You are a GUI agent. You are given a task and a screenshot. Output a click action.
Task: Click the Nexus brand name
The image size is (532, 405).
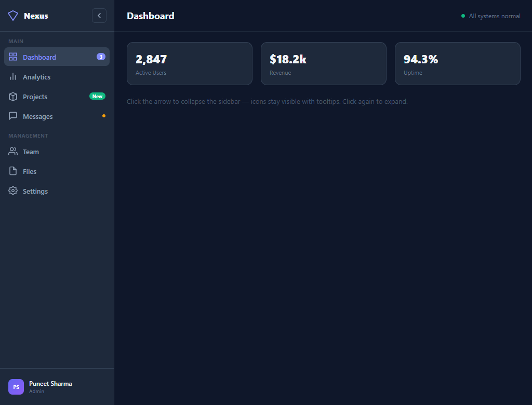click(36, 16)
